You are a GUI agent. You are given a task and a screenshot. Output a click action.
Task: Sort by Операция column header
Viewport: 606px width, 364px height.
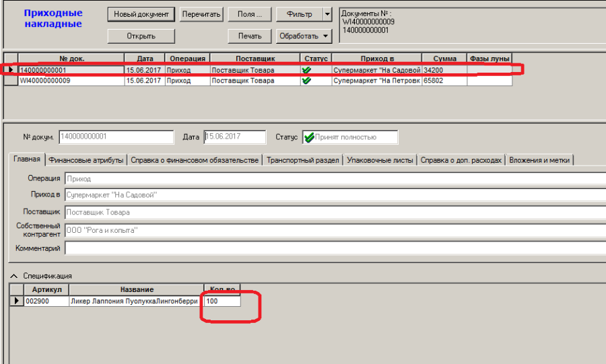coord(187,59)
